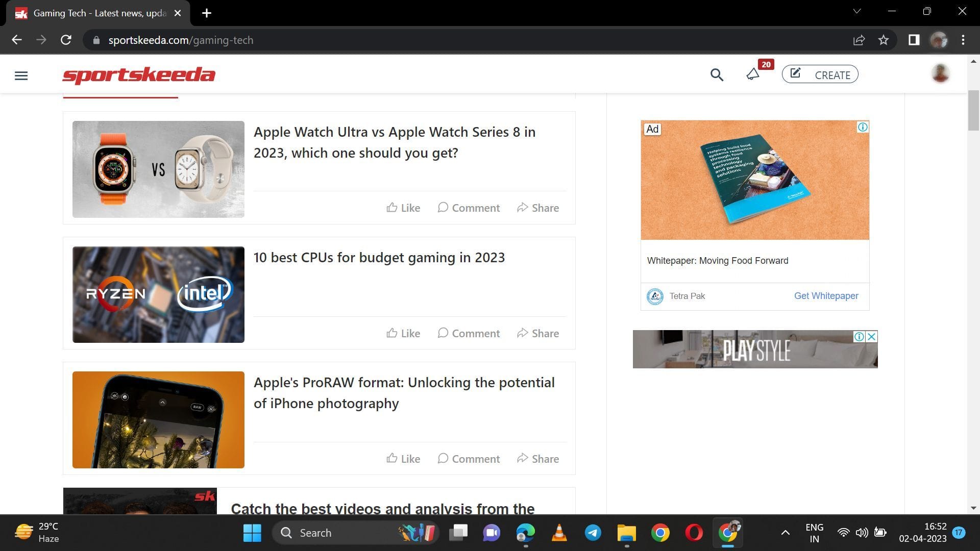980x551 pixels.
Task: Open the notifications bell showing 20 alerts
Action: pos(752,74)
